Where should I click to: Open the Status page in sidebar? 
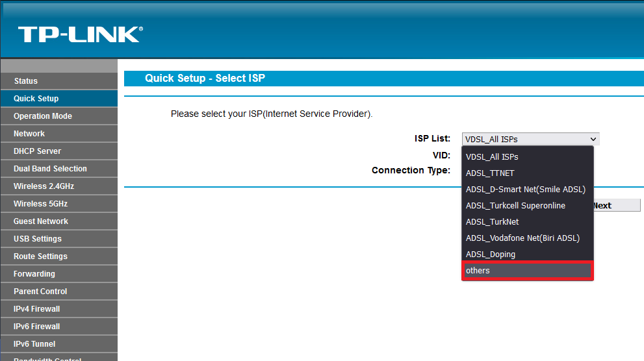[59, 81]
